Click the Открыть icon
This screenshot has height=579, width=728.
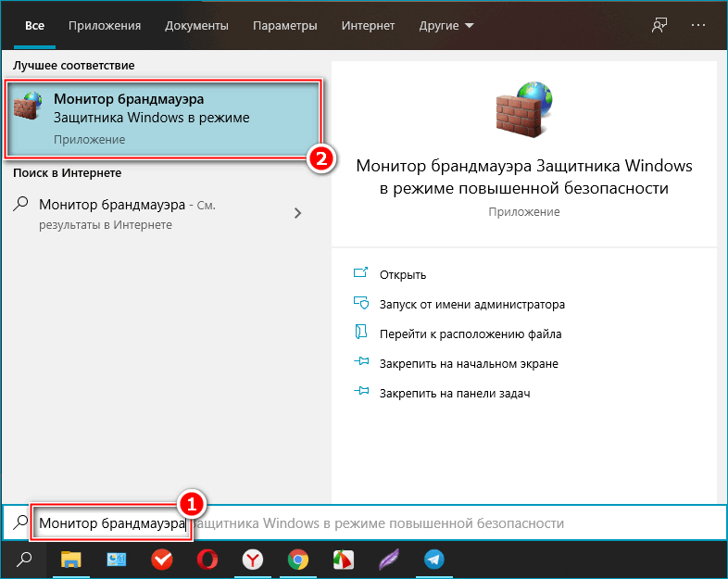click(360, 272)
